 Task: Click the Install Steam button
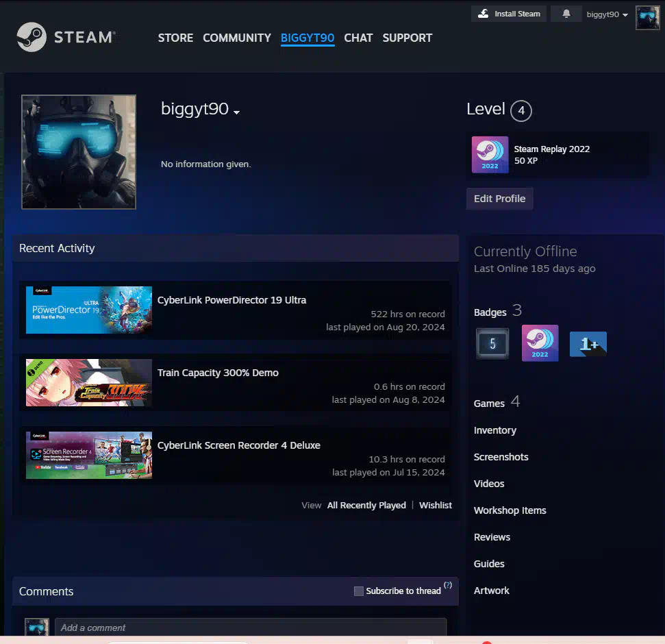coord(508,14)
